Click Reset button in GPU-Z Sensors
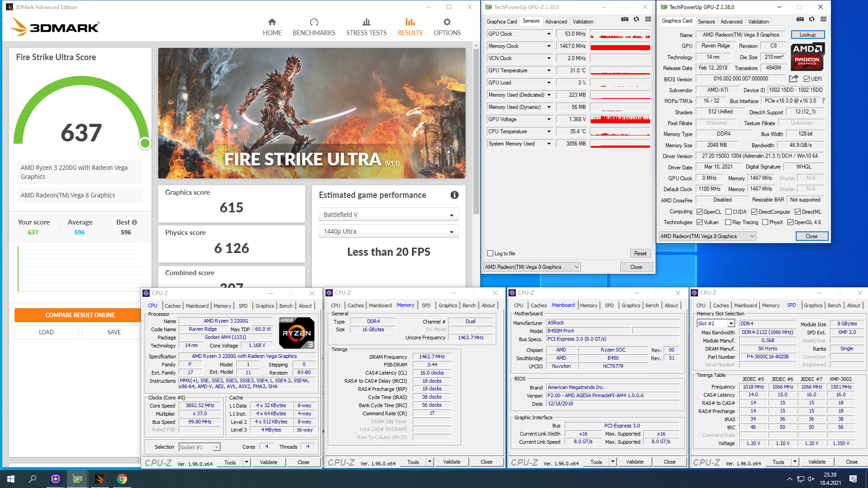Image resolution: width=868 pixels, height=488 pixels. tap(640, 253)
